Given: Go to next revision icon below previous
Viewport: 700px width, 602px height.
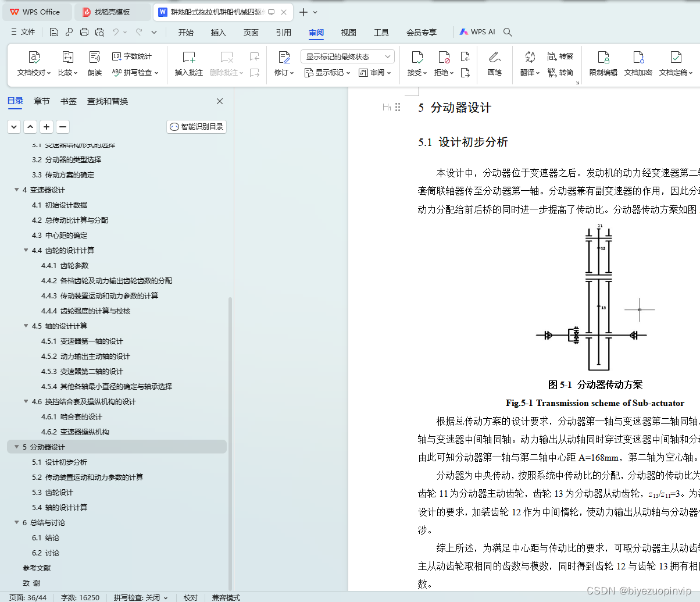Looking at the screenshot, I should (465, 73).
